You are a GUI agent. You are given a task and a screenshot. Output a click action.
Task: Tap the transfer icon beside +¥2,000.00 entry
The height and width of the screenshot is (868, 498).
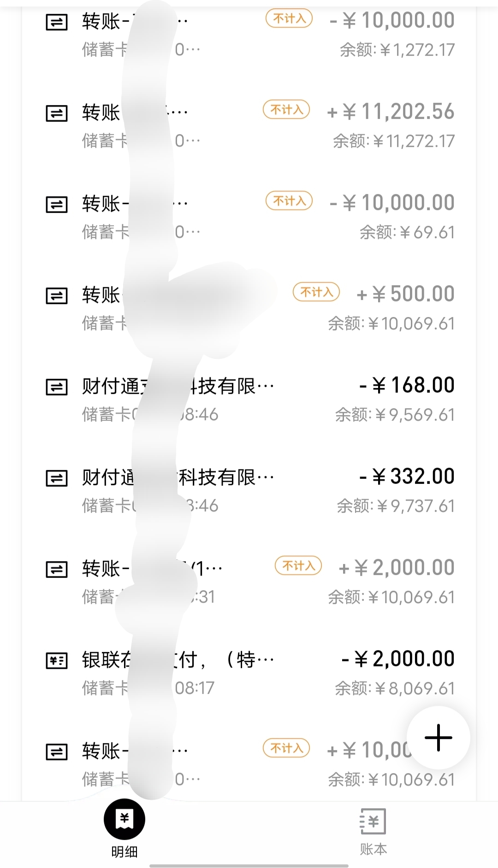(57, 569)
